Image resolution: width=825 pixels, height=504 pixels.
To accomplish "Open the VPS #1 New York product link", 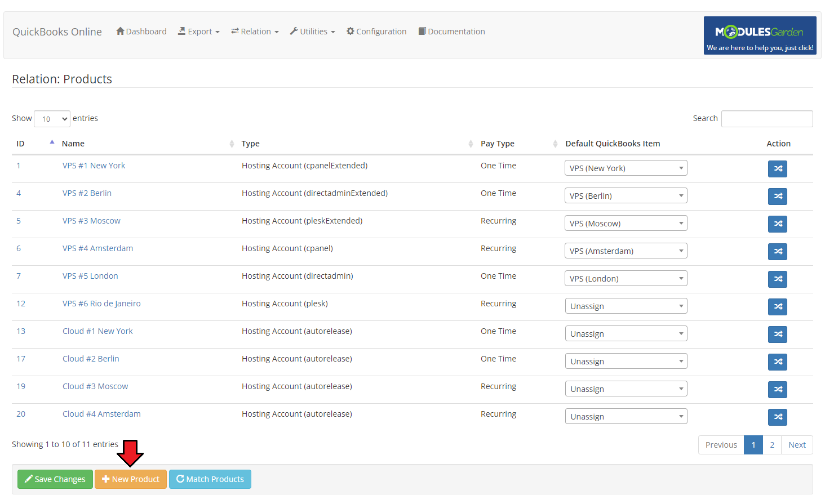I will point(94,166).
